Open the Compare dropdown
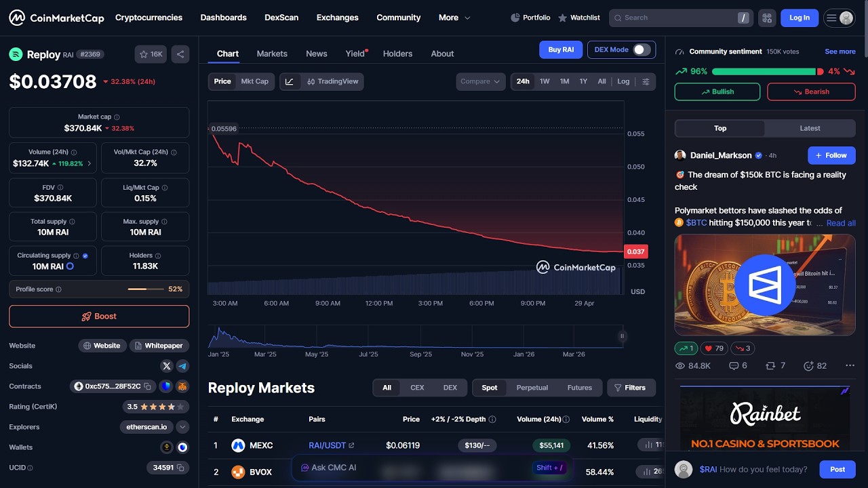 tap(480, 81)
